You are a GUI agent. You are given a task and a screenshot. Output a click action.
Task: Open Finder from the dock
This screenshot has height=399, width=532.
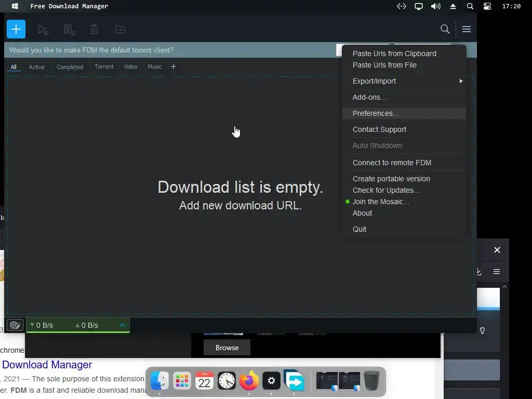159,381
